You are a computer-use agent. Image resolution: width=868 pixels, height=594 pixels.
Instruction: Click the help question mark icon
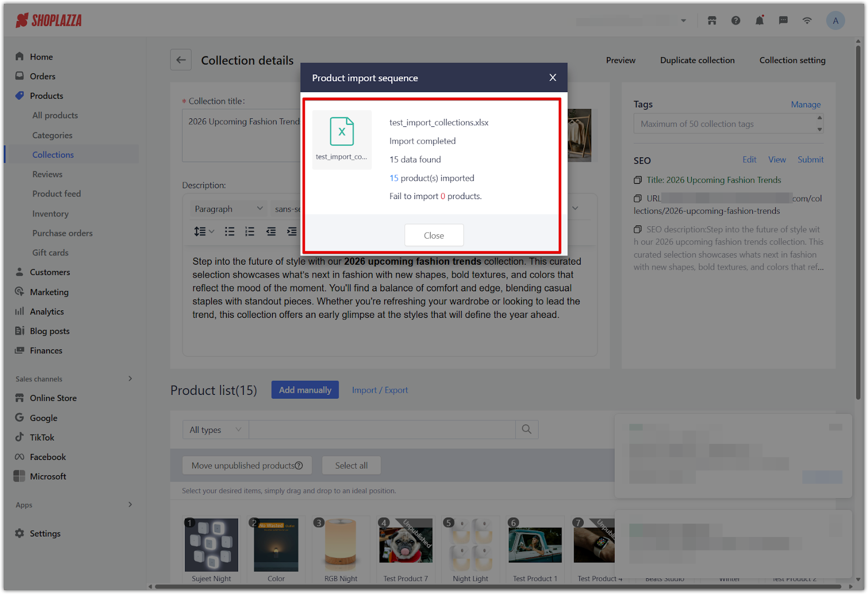click(x=736, y=21)
